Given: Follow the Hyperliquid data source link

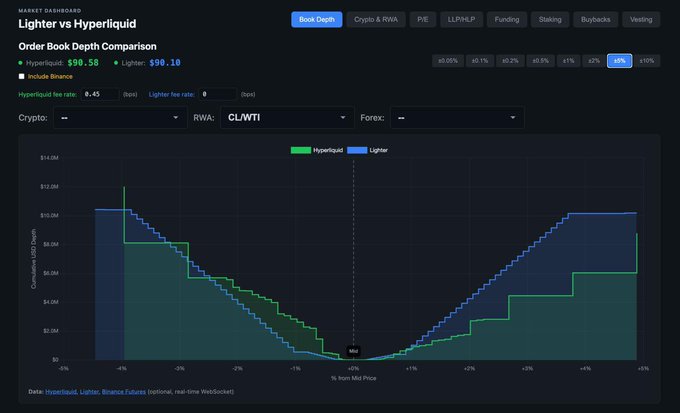Looking at the screenshot, I should click(60, 391).
